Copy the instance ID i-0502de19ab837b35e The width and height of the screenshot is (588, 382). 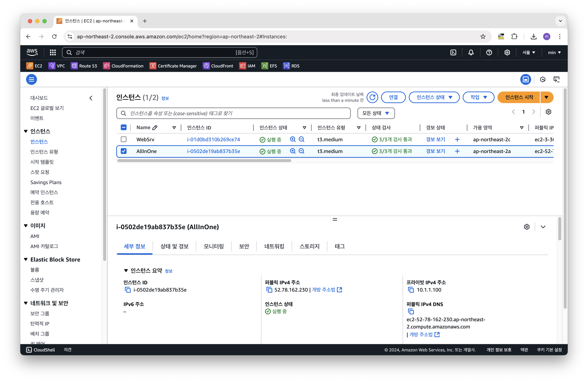tap(128, 290)
